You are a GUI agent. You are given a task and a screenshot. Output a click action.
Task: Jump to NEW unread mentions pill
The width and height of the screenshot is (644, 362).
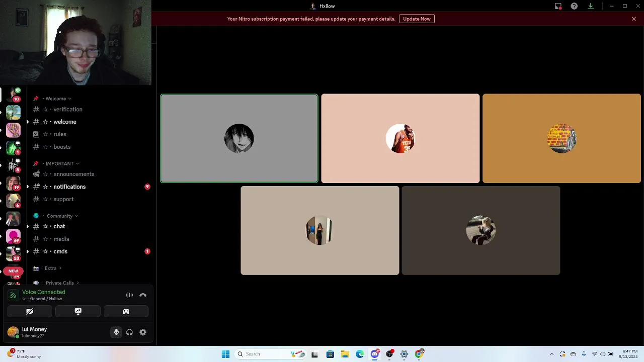(x=13, y=271)
